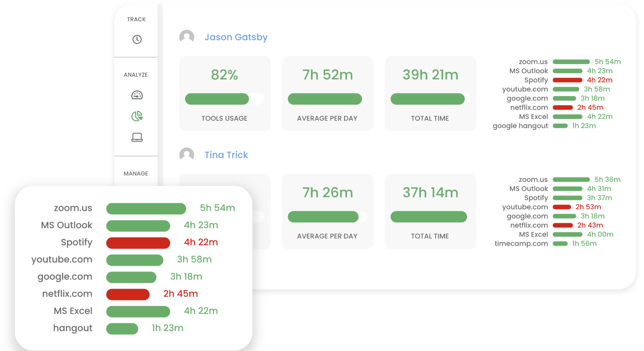Open Tina Trick's profile link
Viewport: 644px width, 351px height.
point(226,155)
